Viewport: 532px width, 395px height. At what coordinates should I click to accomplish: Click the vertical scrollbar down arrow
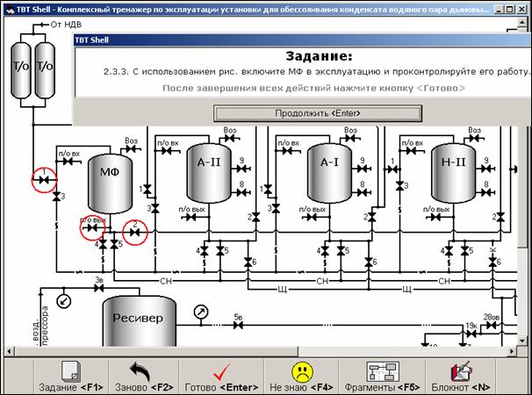[x=521, y=340]
